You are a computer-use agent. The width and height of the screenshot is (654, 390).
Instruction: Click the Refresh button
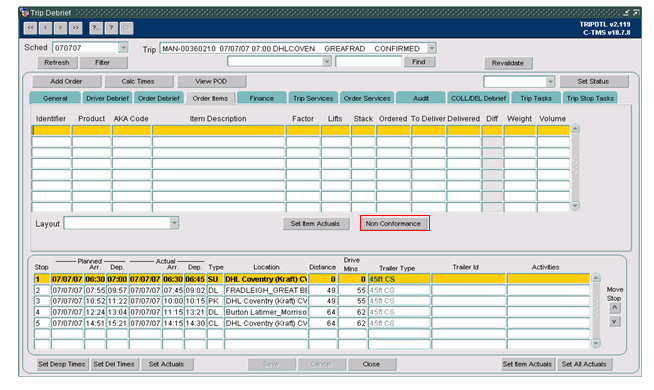(57, 63)
